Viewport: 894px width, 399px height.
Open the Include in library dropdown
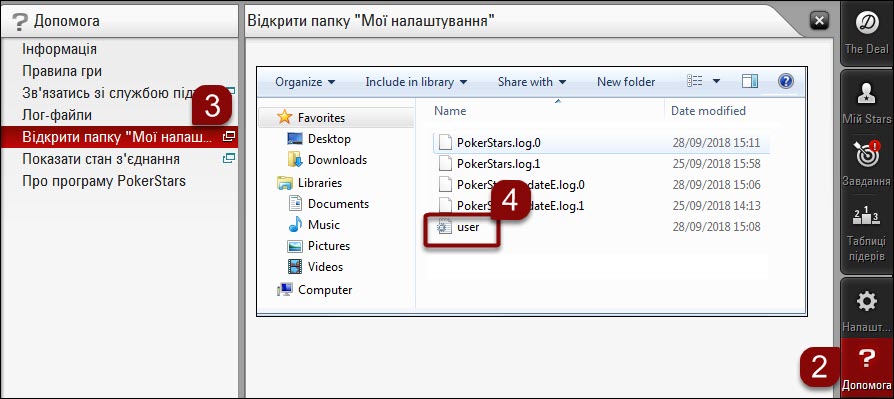click(416, 82)
